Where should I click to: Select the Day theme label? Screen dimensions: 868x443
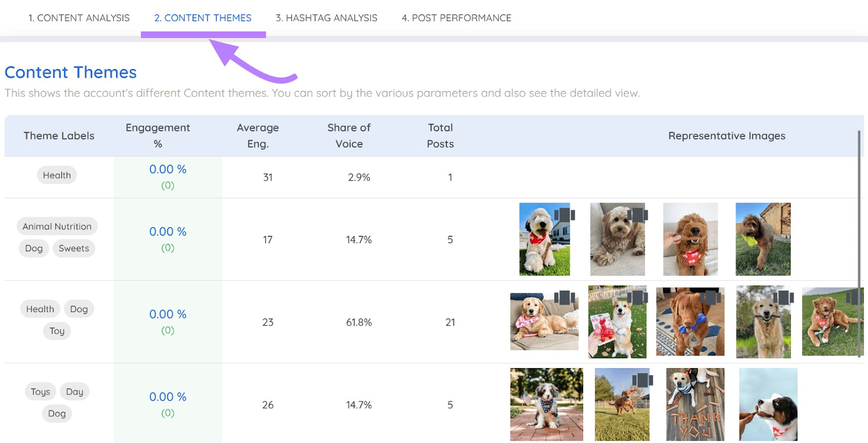point(74,391)
